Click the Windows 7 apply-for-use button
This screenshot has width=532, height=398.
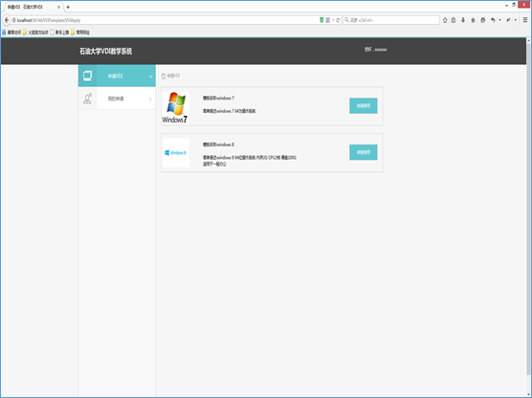point(364,106)
